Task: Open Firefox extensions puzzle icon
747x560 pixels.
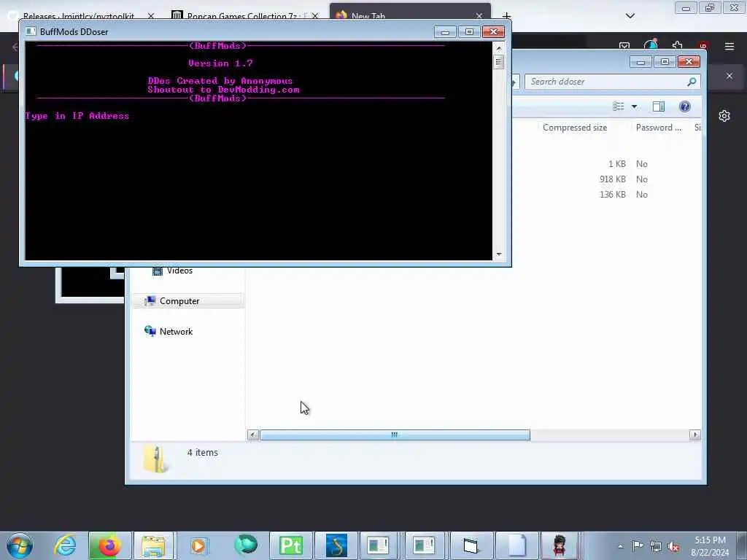Action: pos(677,46)
